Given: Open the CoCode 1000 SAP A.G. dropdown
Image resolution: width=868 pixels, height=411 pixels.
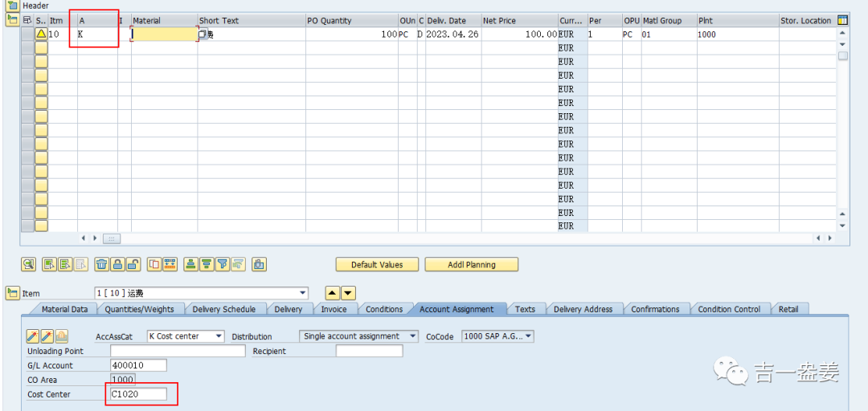Looking at the screenshot, I should coord(528,336).
